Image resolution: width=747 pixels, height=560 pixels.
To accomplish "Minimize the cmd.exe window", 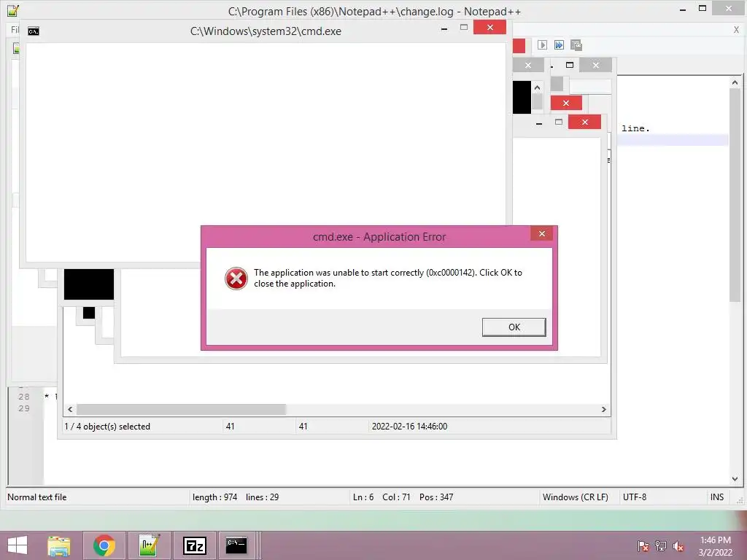I will pyautogui.click(x=444, y=28).
